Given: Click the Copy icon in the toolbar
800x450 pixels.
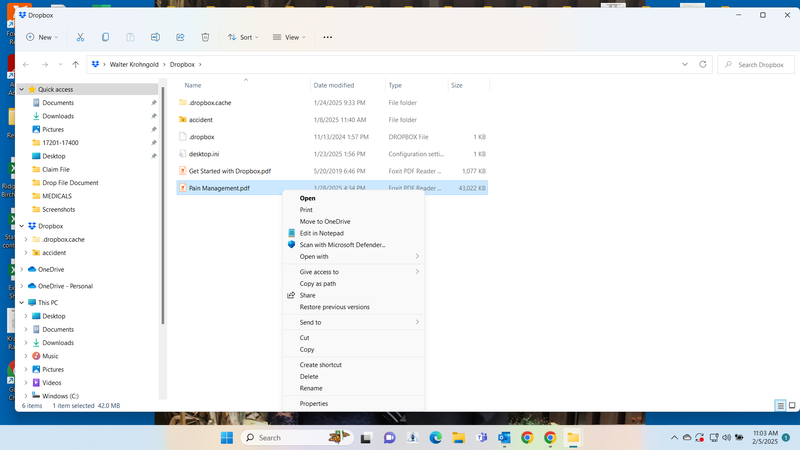Looking at the screenshot, I should tap(106, 37).
